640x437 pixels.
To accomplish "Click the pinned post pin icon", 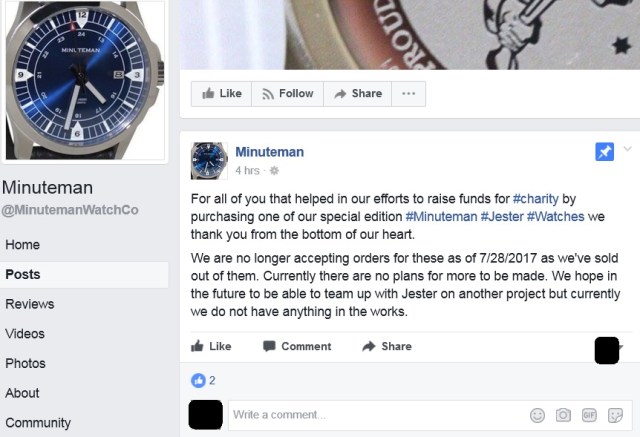I will (604, 152).
